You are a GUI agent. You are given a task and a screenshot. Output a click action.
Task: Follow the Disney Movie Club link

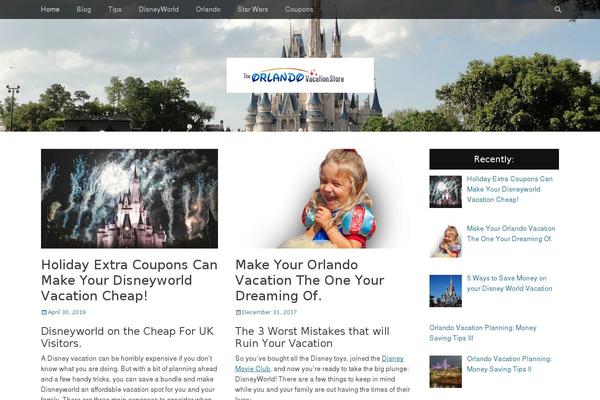coord(319,364)
